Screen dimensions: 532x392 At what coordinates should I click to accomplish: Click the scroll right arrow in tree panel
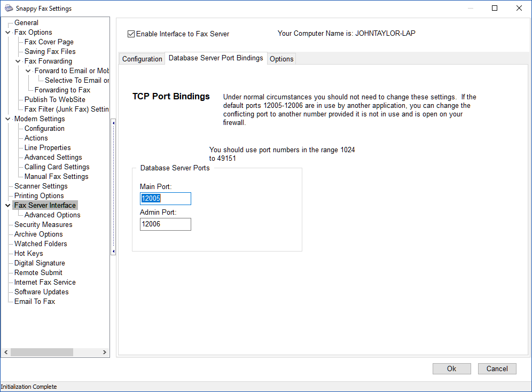pos(106,352)
